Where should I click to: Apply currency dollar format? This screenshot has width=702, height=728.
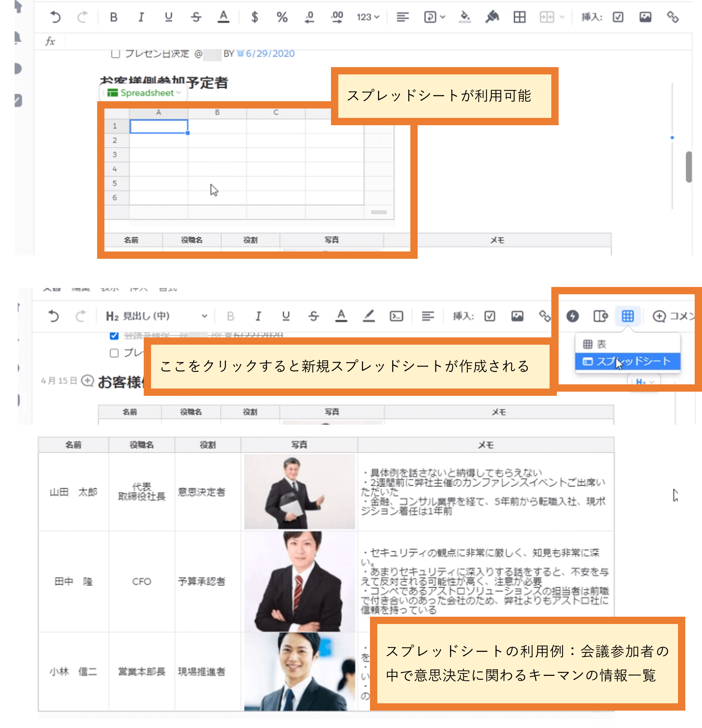(x=254, y=17)
